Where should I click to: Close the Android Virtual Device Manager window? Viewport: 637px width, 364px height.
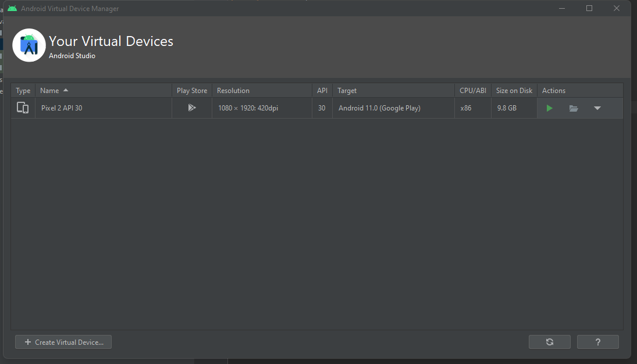[x=616, y=8]
